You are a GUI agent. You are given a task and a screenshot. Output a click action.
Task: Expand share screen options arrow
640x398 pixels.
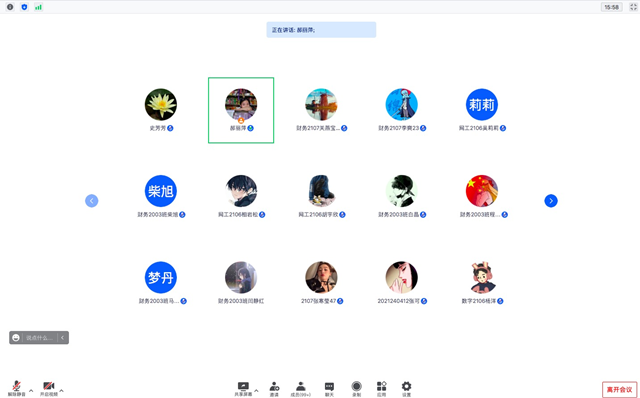tap(256, 391)
